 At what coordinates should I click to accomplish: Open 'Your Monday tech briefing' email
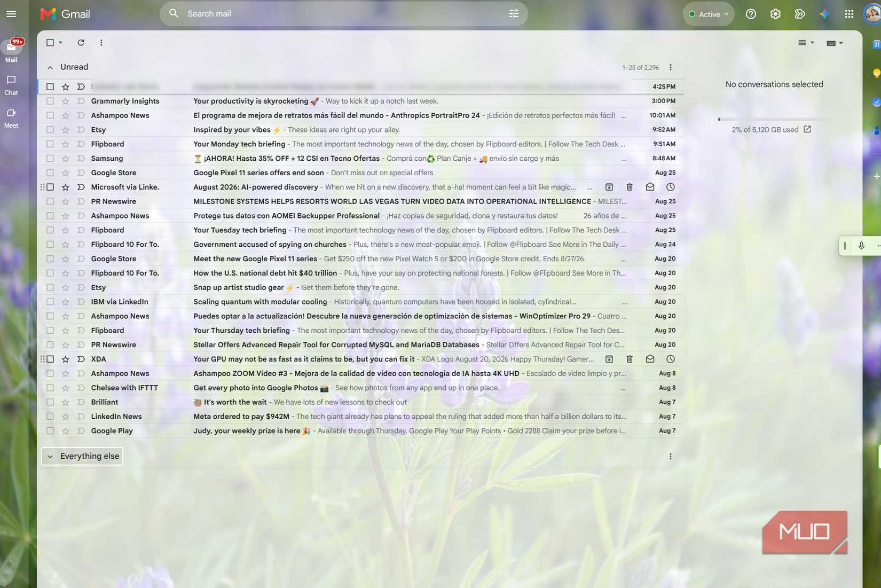pyautogui.click(x=360, y=144)
